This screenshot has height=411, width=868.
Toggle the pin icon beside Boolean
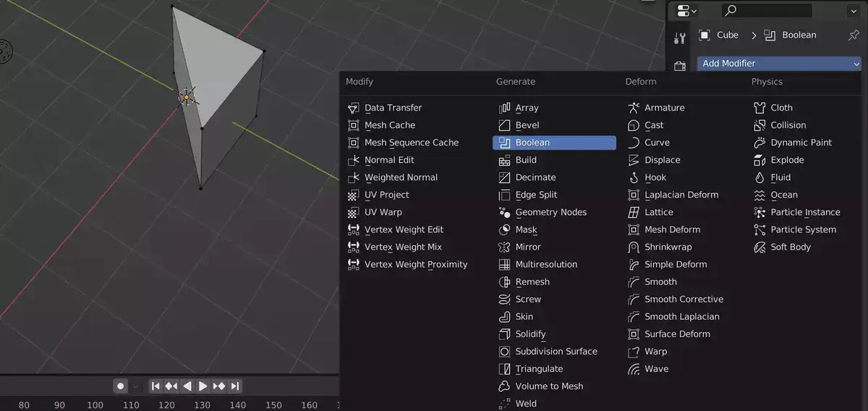point(853,35)
